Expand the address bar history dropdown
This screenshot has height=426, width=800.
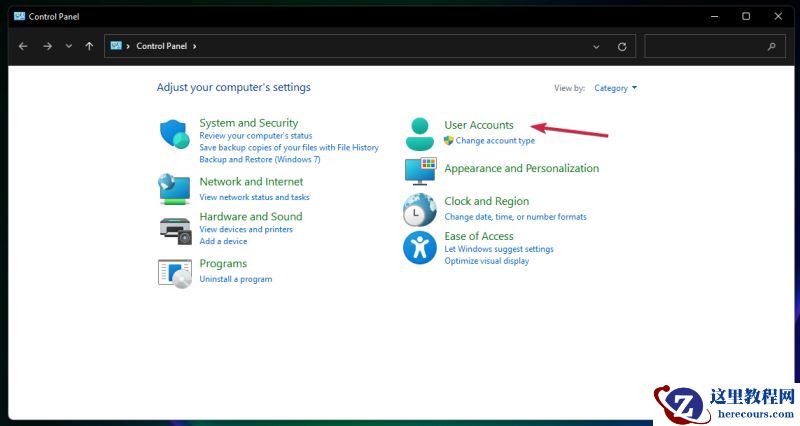pyautogui.click(x=596, y=46)
